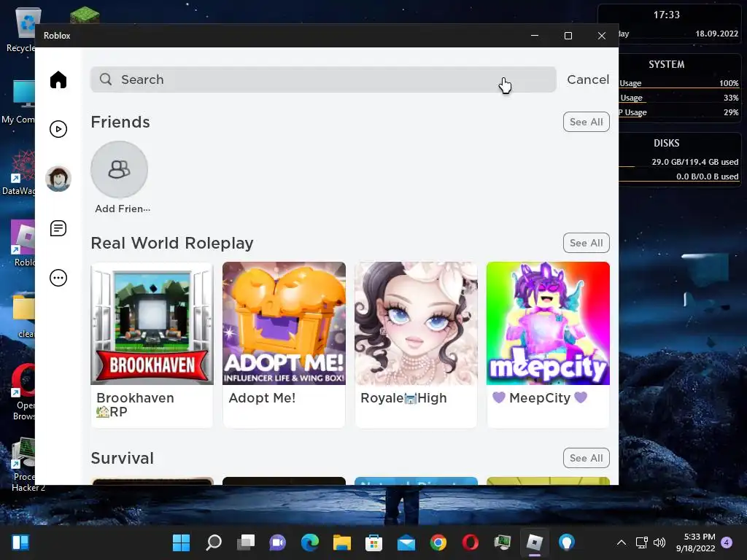Open the Avatar icon in Roblox sidebar
Image resolution: width=747 pixels, height=560 pixels.
point(58,179)
